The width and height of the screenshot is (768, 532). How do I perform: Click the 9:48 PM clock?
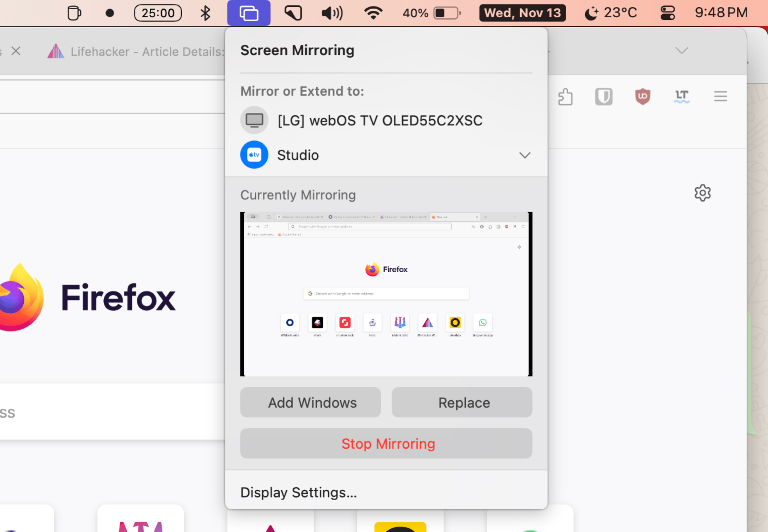point(721,13)
